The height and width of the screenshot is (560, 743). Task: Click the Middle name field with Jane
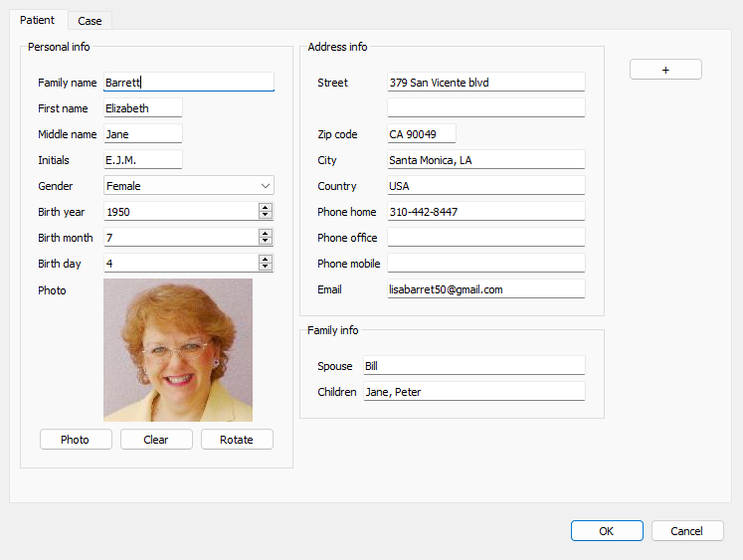[142, 134]
